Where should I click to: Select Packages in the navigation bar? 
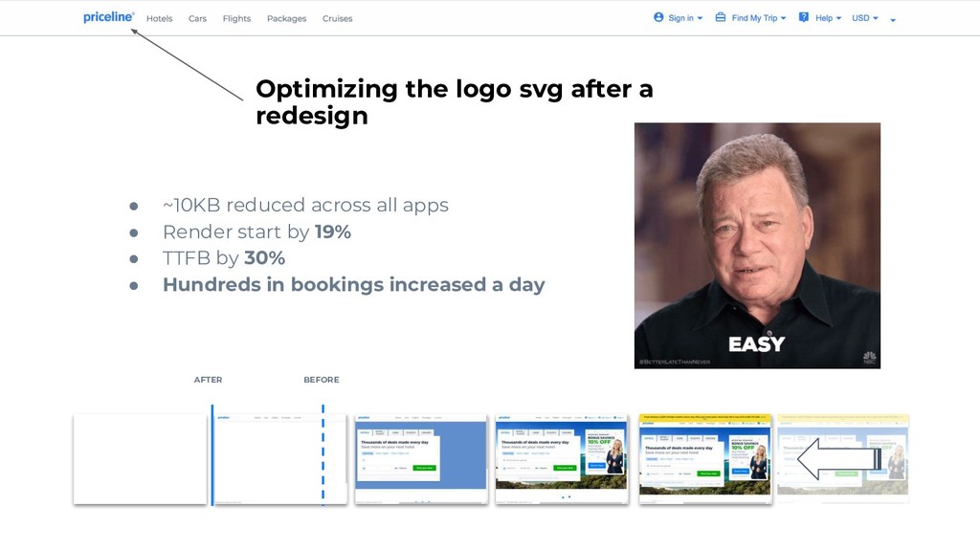click(287, 19)
